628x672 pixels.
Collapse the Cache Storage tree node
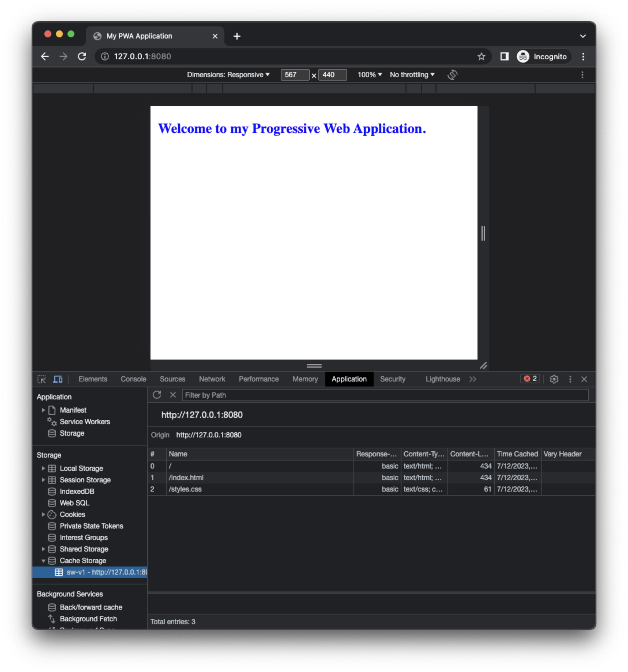tap(43, 561)
